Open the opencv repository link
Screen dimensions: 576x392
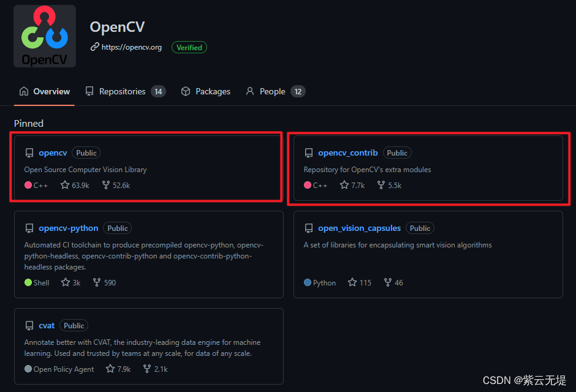click(x=53, y=153)
